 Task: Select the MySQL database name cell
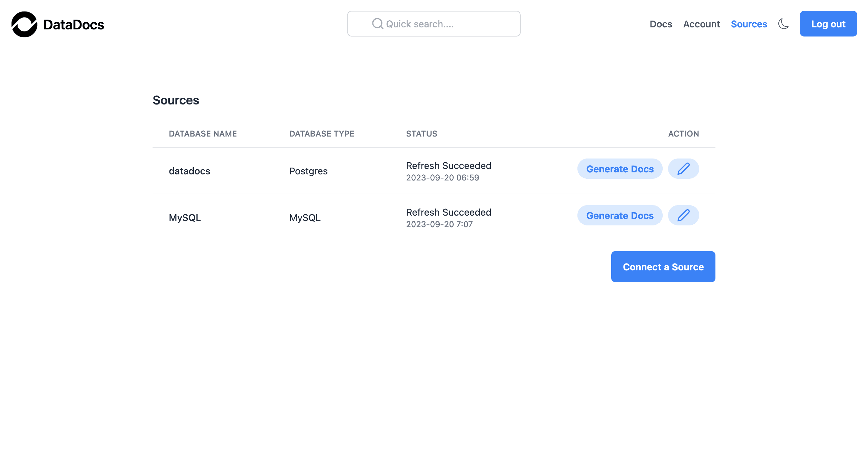(x=185, y=217)
